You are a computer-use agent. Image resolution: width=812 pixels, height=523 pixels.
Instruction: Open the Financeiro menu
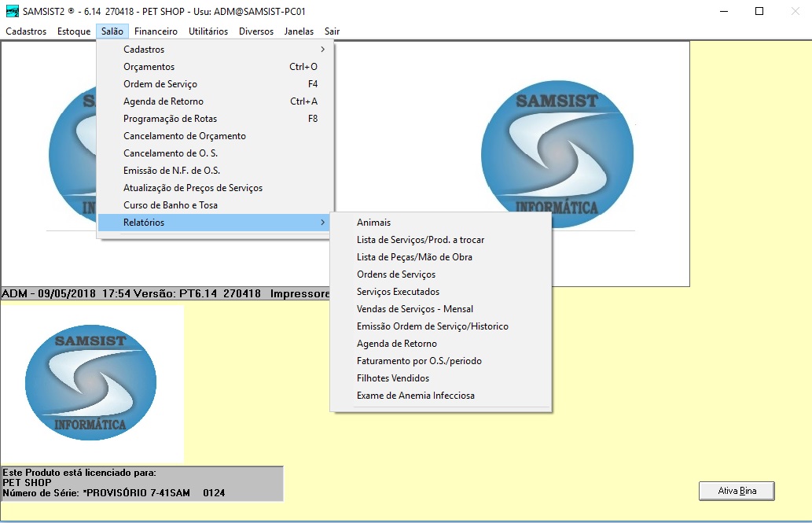click(156, 31)
